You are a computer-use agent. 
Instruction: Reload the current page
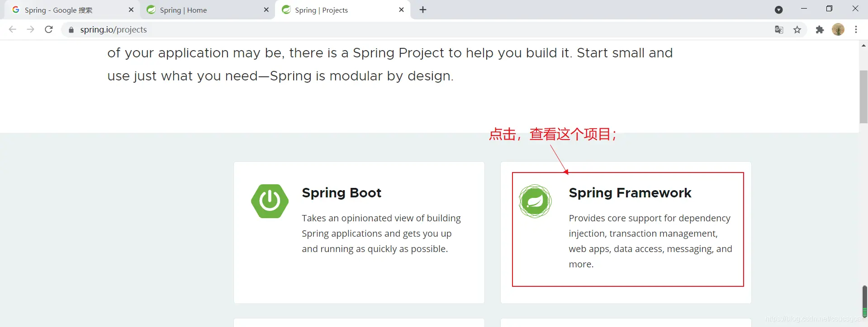coord(49,29)
